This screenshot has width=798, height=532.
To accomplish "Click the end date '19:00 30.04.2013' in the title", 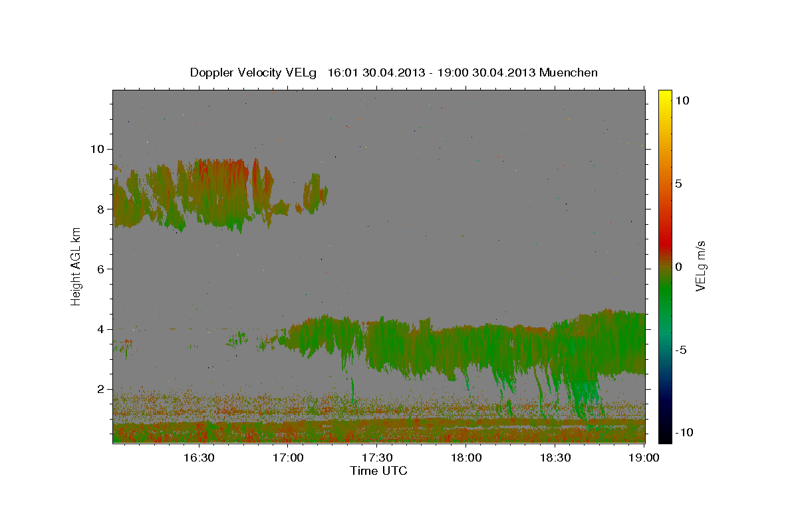I will [485, 72].
